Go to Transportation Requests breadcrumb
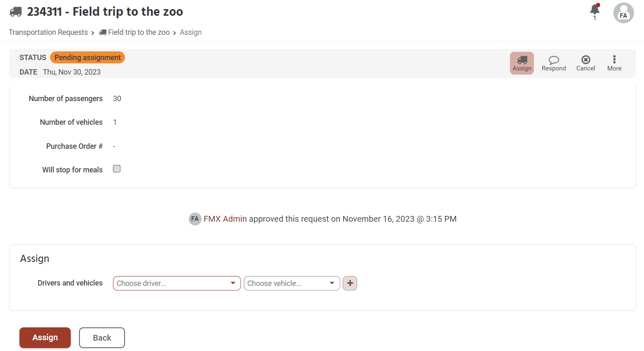Screen dimensions: 644x351 pos(48,32)
